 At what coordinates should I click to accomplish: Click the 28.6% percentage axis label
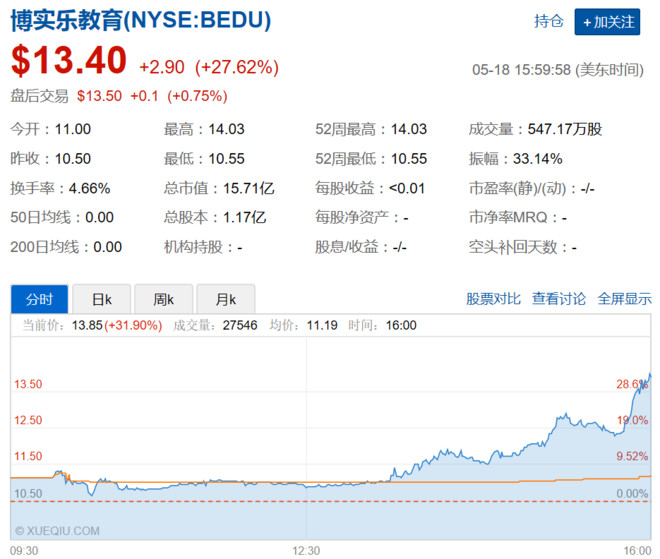(633, 385)
